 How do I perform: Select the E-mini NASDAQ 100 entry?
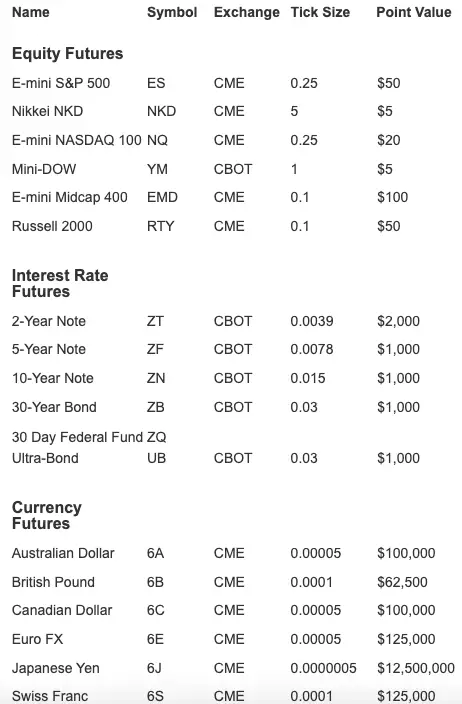[x=77, y=140]
